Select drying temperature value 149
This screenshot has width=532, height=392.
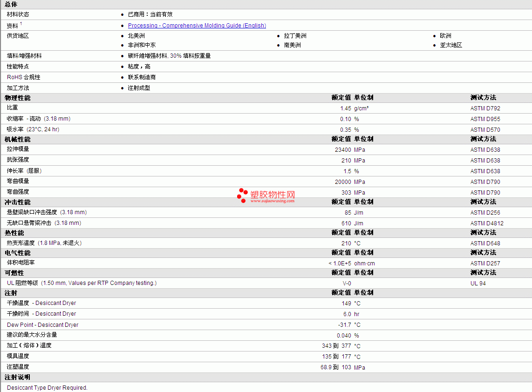click(x=346, y=304)
